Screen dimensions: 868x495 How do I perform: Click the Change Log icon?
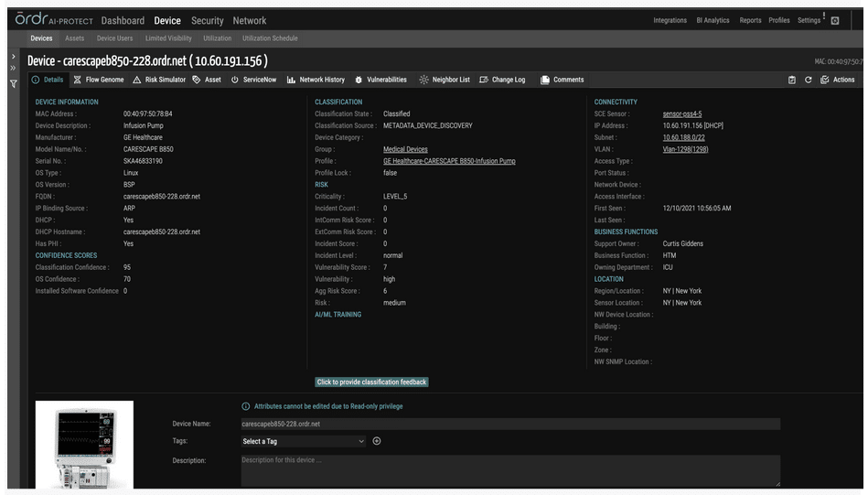pos(483,80)
